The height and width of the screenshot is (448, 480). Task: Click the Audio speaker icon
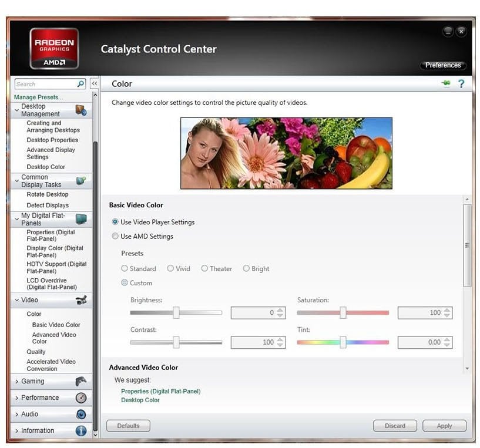[81, 415]
